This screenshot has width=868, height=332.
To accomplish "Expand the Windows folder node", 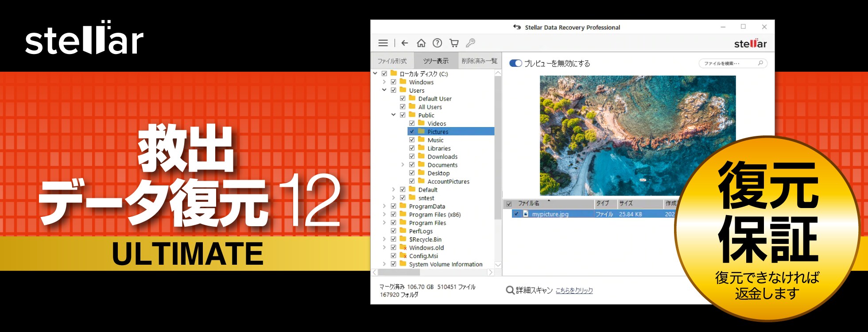I will [x=384, y=82].
